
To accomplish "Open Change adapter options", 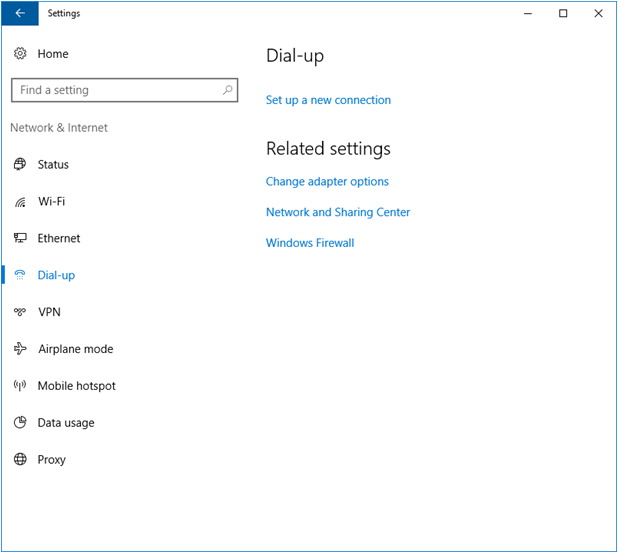I will pos(327,182).
